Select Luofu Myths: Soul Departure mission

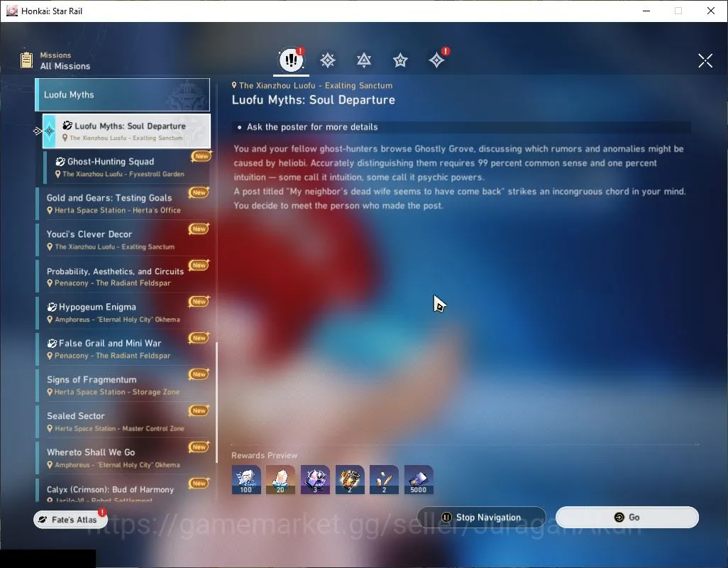[x=126, y=131]
